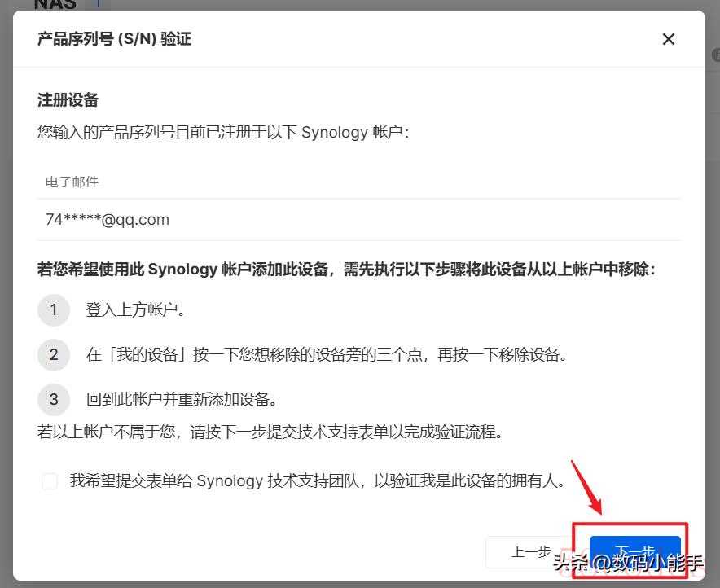Click the 电子邮件 column header
Viewport: 720px width, 588px height.
point(72,182)
